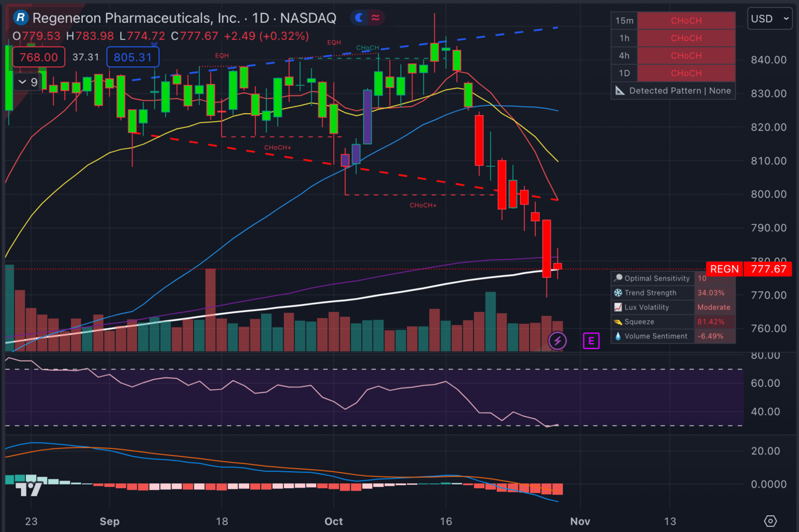799x532 pixels.
Task: Click the TradingView logo
Action: coord(29,489)
